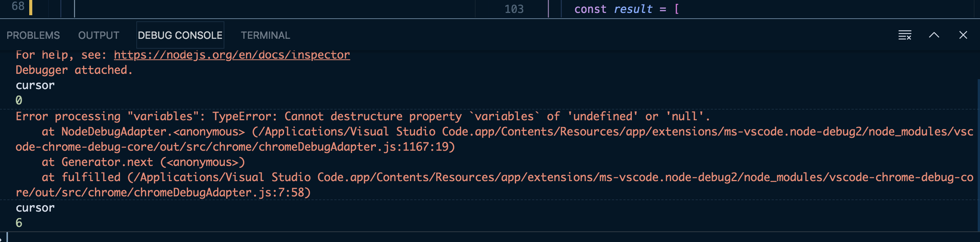980x242 pixels.
Task: Click line number 103 in the editor
Action: point(514,9)
